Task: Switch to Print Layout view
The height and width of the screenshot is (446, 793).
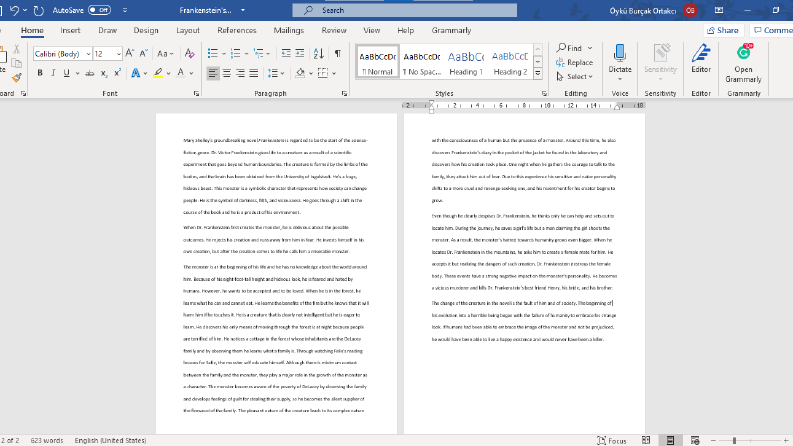Action: click(670, 440)
